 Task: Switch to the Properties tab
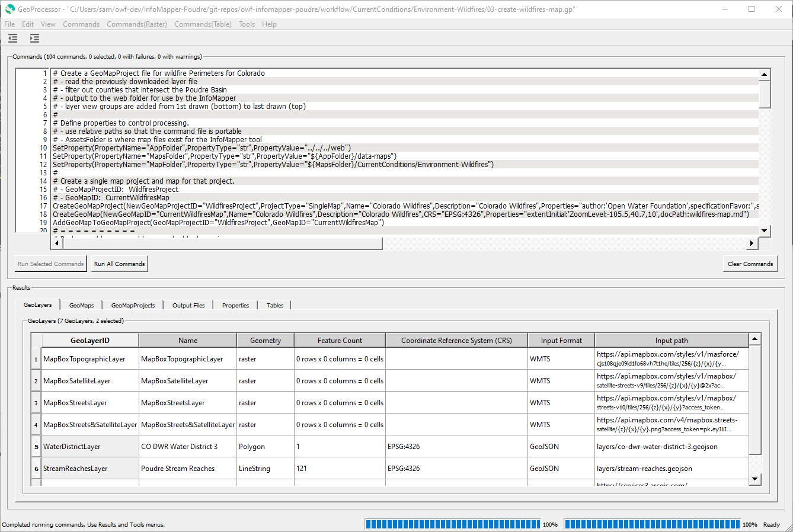click(x=235, y=306)
